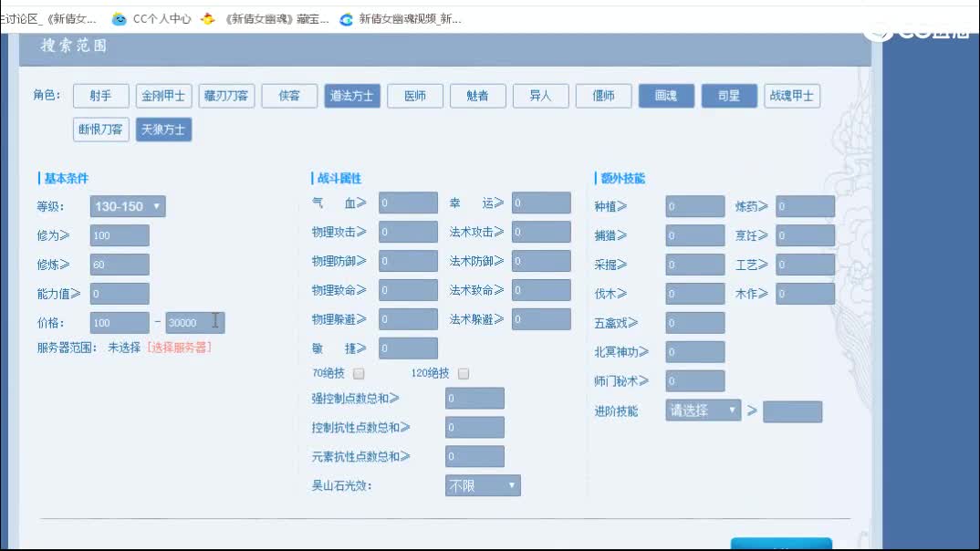The height and width of the screenshot is (551, 980).
Task: Open the 吴山石光效 不限 dropdown
Action: [483, 485]
